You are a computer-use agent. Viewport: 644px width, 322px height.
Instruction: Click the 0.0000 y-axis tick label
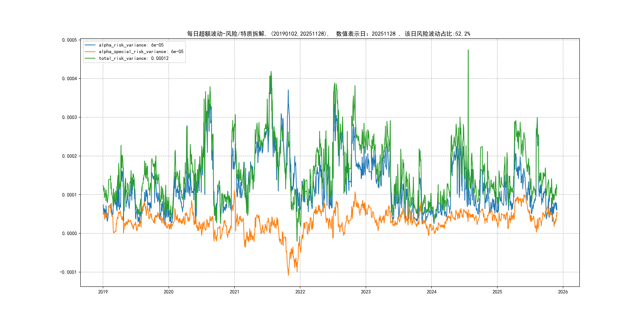click(70, 234)
